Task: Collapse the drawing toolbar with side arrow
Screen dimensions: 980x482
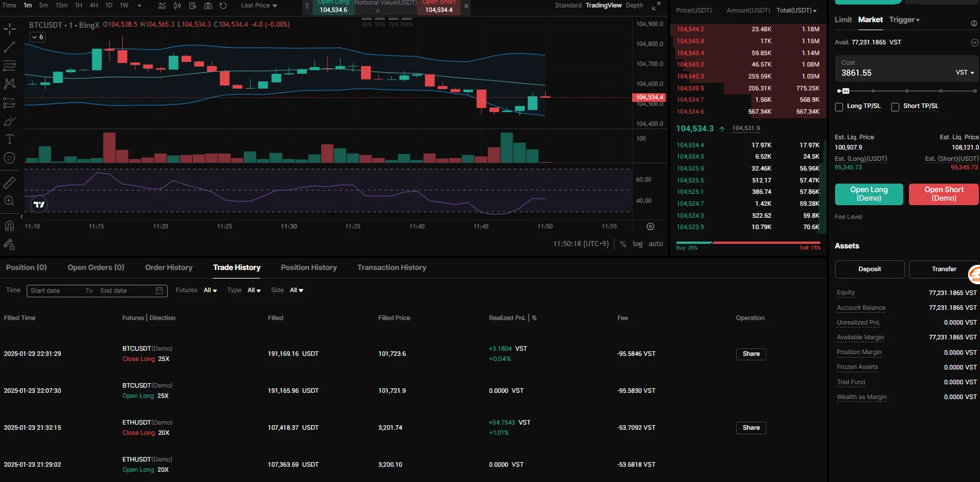Action: [x=22, y=217]
